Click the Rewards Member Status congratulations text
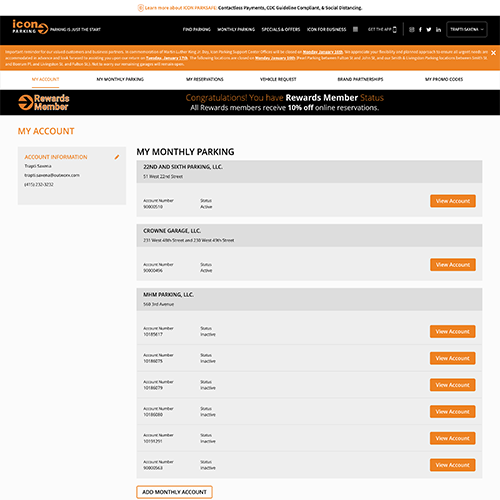The width and height of the screenshot is (500, 500). [285, 98]
